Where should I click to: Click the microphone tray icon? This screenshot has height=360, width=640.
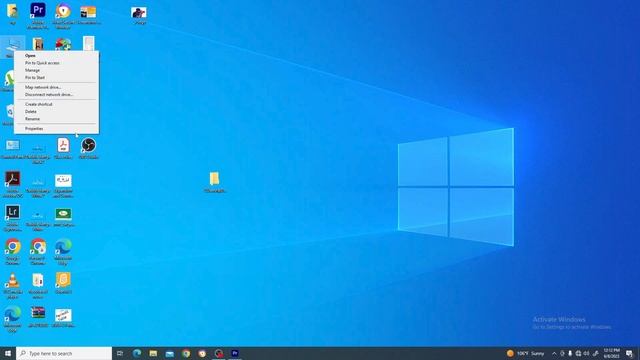click(570, 353)
